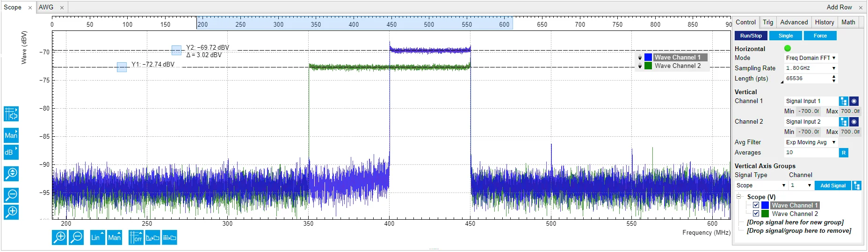The height and width of the screenshot is (252, 868).
Task: Click the highlighted frequency range overview bar
Action: coord(354,23)
